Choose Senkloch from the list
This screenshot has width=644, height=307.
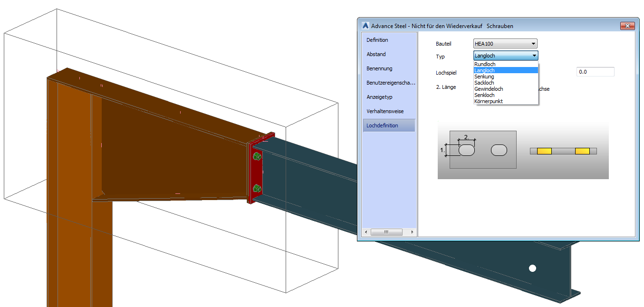(506, 95)
